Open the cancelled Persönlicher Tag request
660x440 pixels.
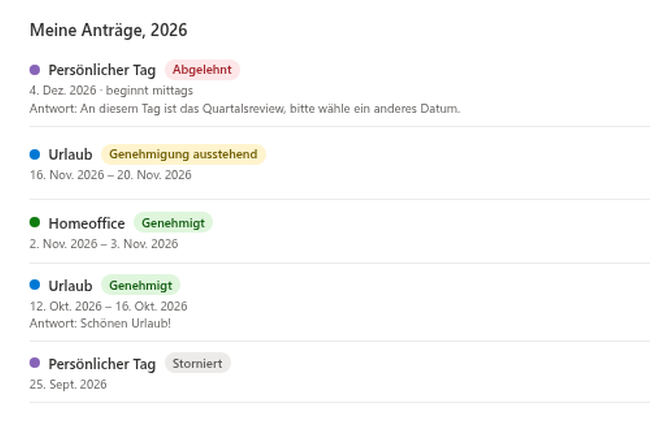coord(102,364)
